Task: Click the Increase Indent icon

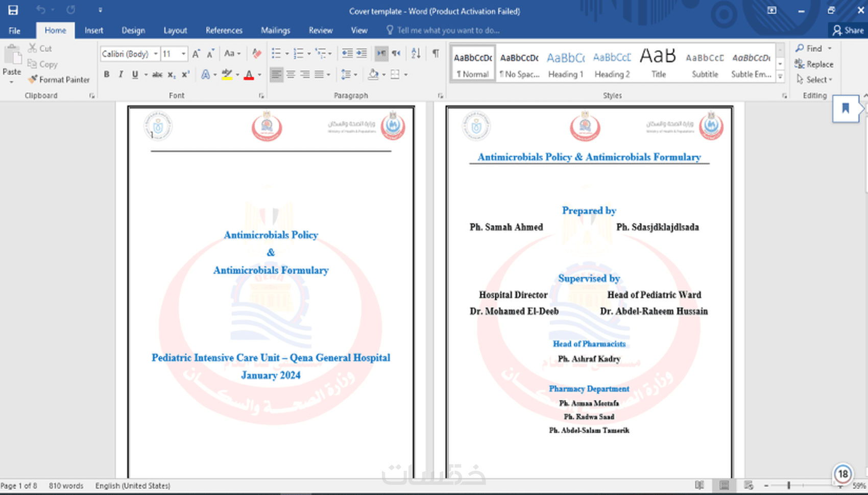Action: pyautogui.click(x=361, y=54)
